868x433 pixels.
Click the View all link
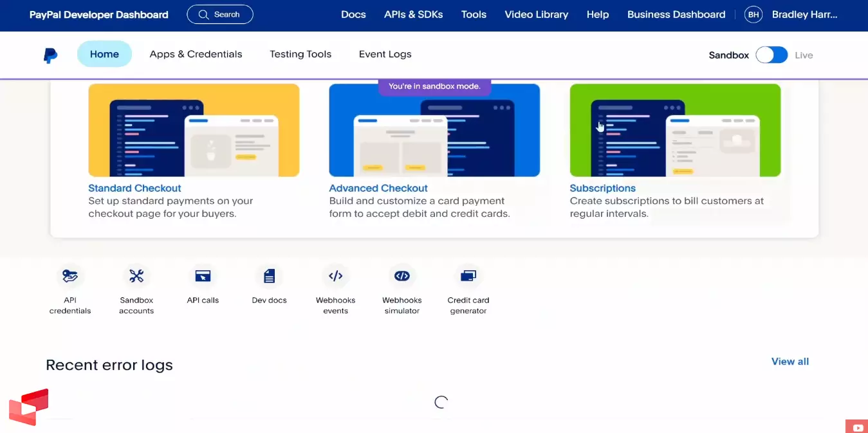[x=790, y=361]
